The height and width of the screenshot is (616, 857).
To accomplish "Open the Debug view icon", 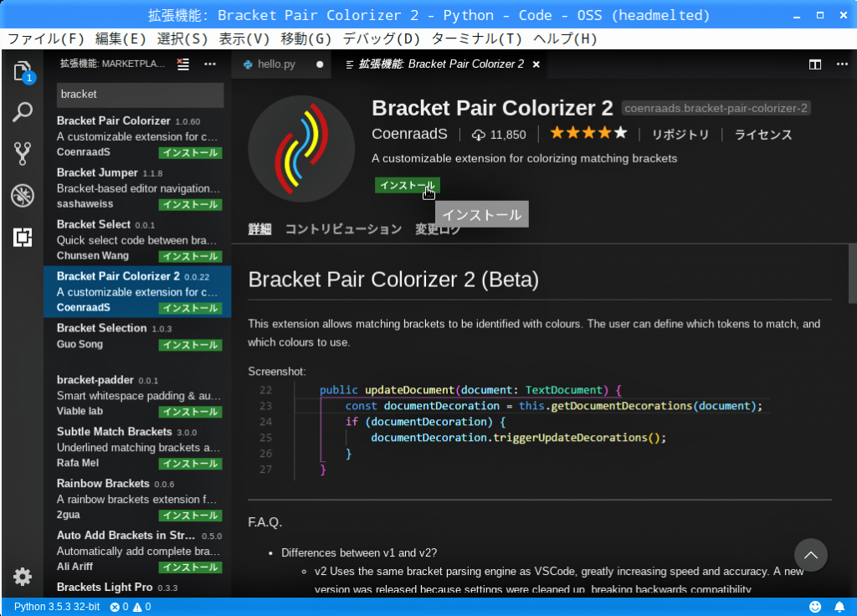I will coord(23,195).
